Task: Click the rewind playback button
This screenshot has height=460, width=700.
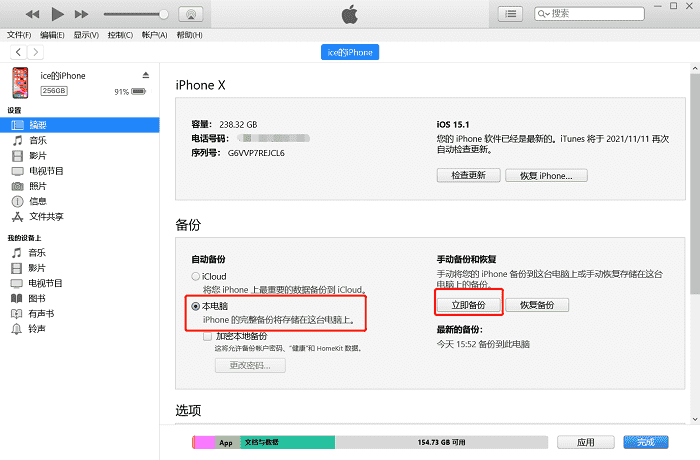Action: 33,14
